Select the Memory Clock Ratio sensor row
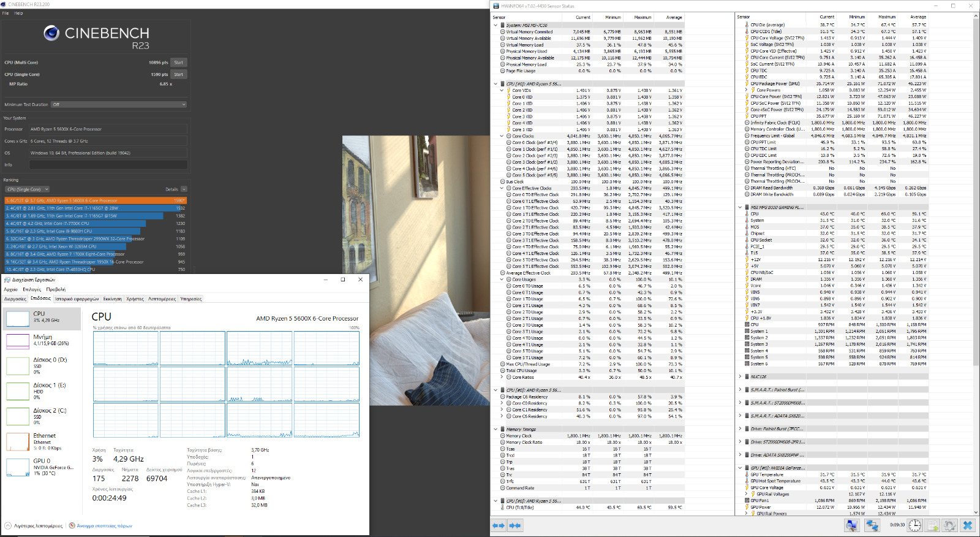 point(592,442)
